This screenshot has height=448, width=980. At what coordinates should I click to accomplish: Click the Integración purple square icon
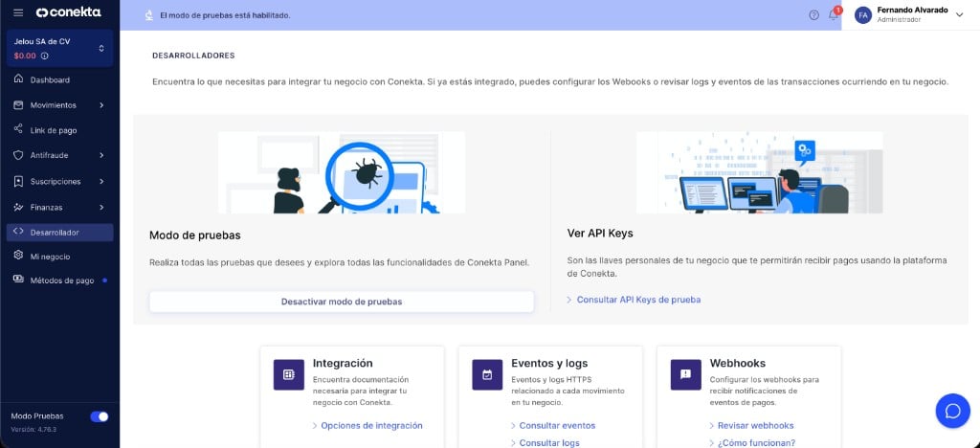[x=289, y=374]
